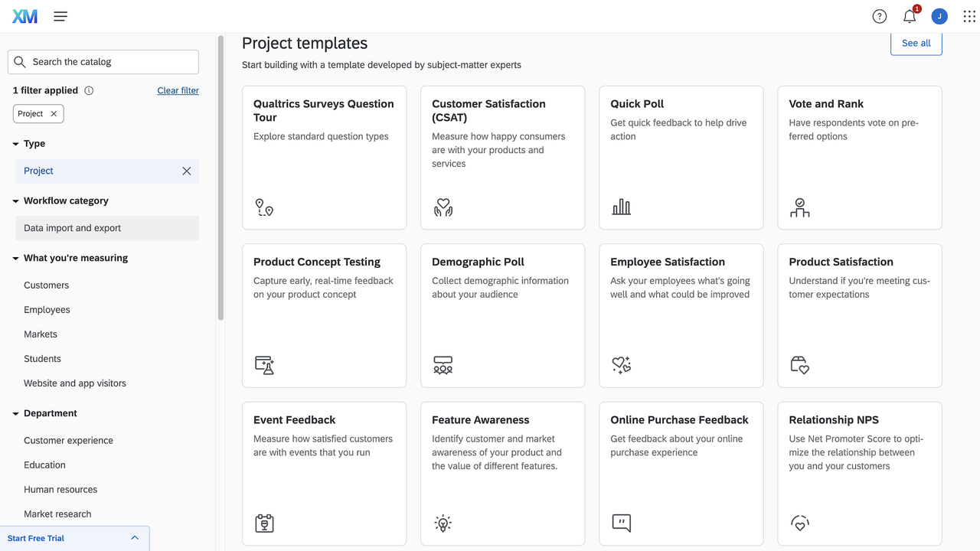Image resolution: width=980 pixels, height=551 pixels.
Task: Deselect the Project type filter
Action: pos(186,171)
